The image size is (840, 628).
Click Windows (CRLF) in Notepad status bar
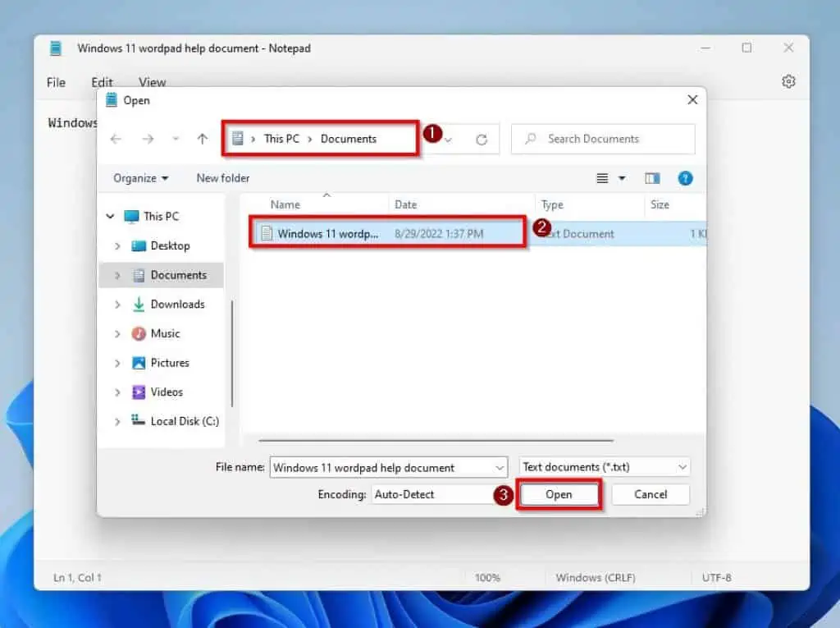point(596,578)
